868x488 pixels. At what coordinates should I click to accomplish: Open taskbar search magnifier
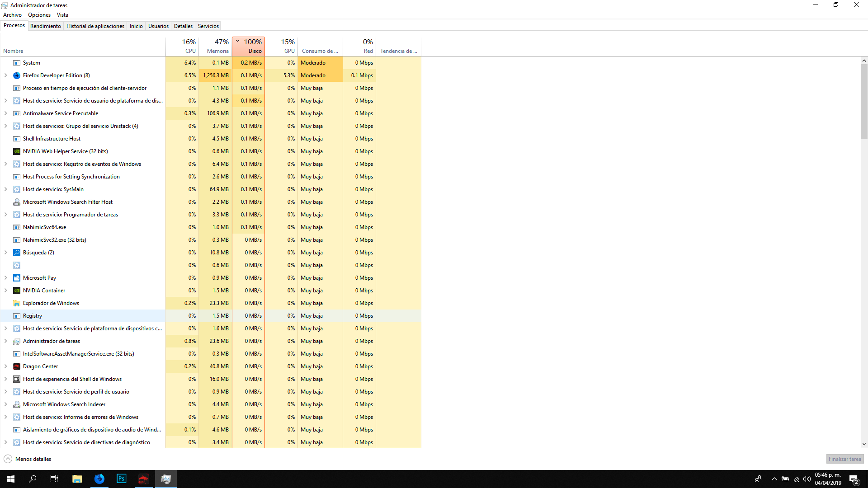33,479
